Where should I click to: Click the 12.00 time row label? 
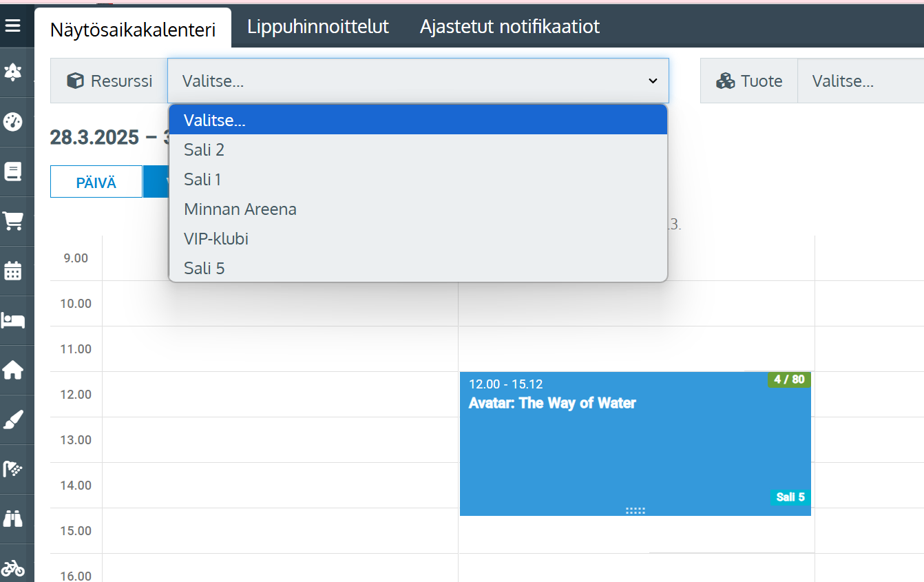76,395
